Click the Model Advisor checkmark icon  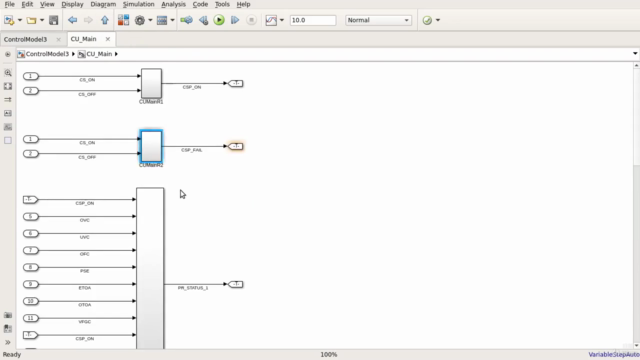coord(427,20)
